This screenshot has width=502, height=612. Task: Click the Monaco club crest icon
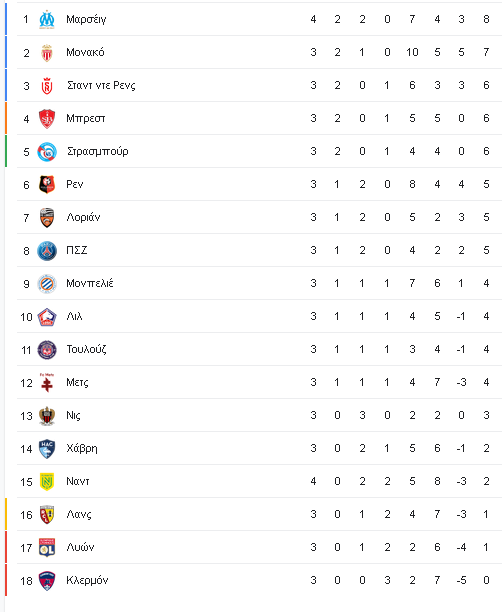(47, 53)
